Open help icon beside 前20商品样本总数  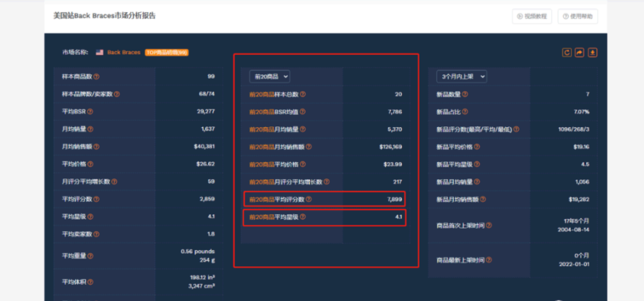tap(303, 94)
